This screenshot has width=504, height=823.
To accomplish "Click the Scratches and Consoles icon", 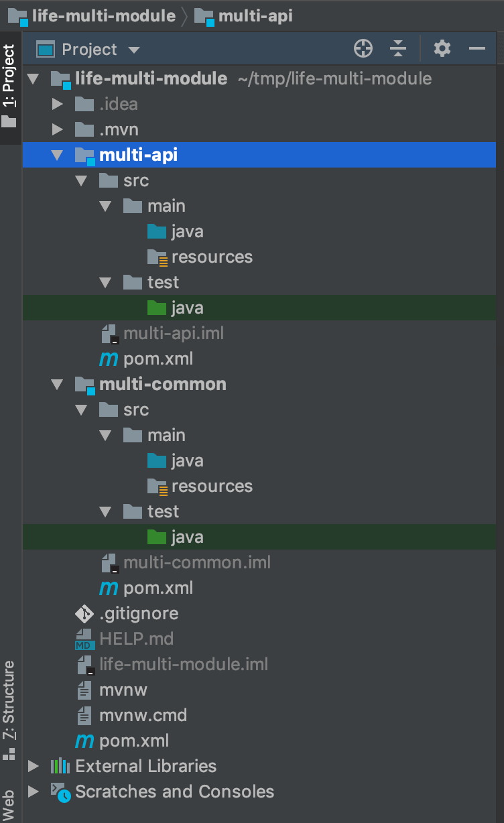I will (x=60, y=792).
